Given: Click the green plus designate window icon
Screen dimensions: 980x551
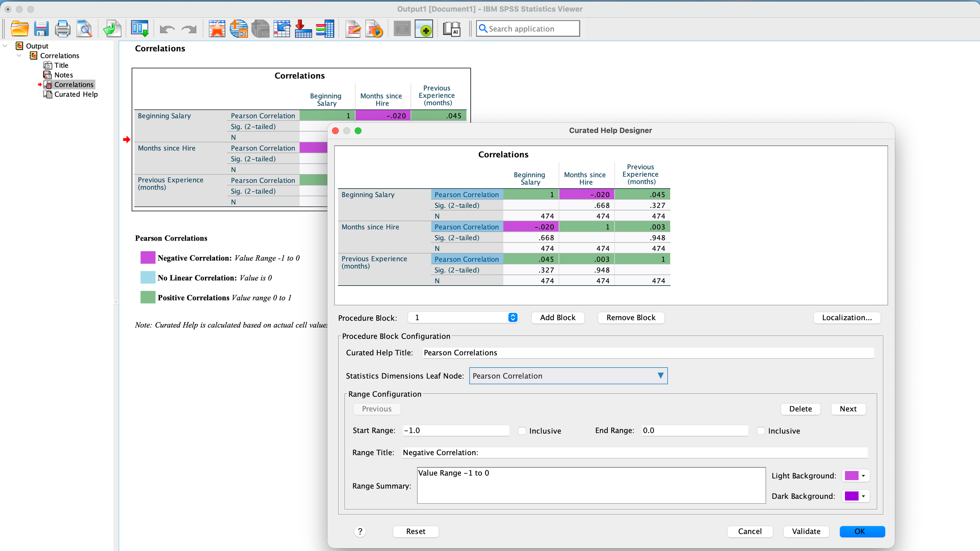Looking at the screenshot, I should (x=424, y=29).
